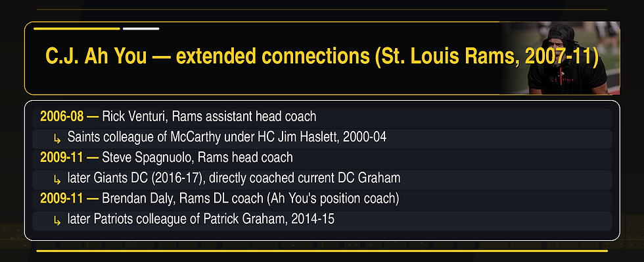Click the arrow icon before Saints colleague line
The width and height of the screenshot is (644, 262).
coord(58,140)
